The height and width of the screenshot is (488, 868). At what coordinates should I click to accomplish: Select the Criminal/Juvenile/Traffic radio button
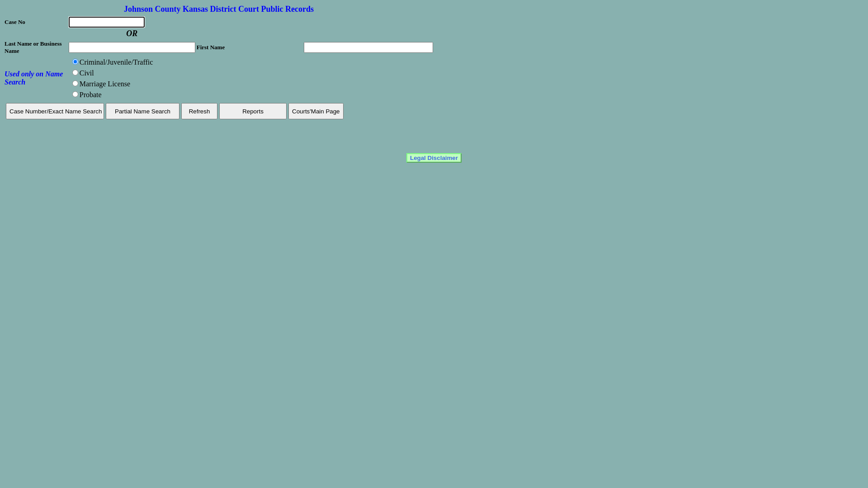coord(75,61)
